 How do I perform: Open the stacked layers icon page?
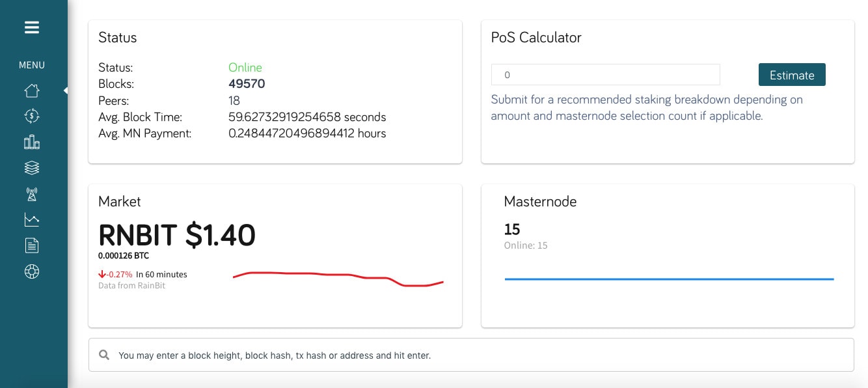click(32, 168)
